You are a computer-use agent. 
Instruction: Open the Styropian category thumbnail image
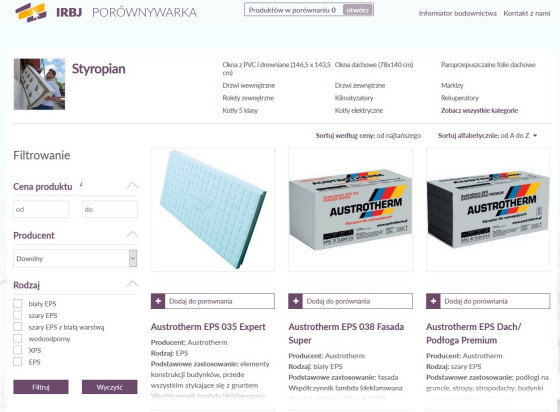point(39,84)
